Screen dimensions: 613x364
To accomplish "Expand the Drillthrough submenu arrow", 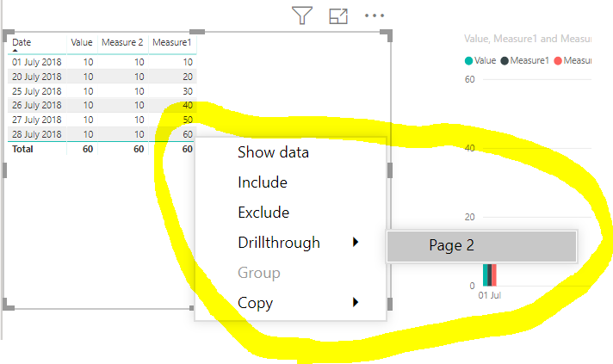I will (x=356, y=242).
